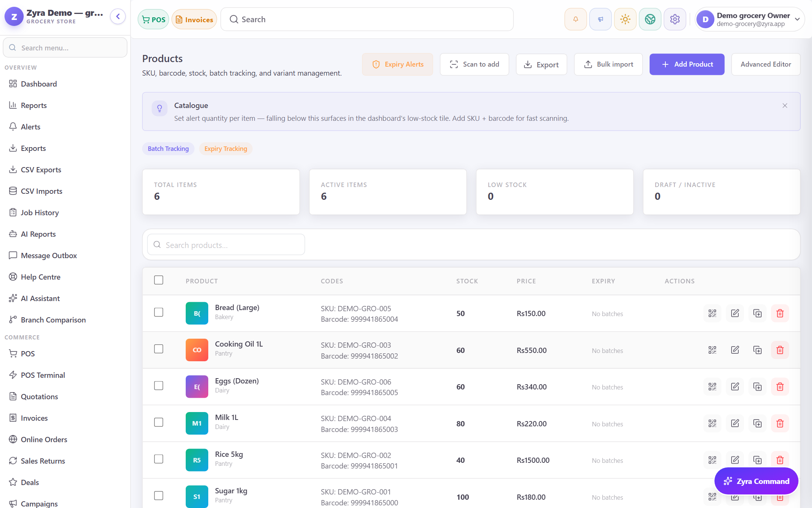Show QR code for Bread (Large)

pos(712,313)
